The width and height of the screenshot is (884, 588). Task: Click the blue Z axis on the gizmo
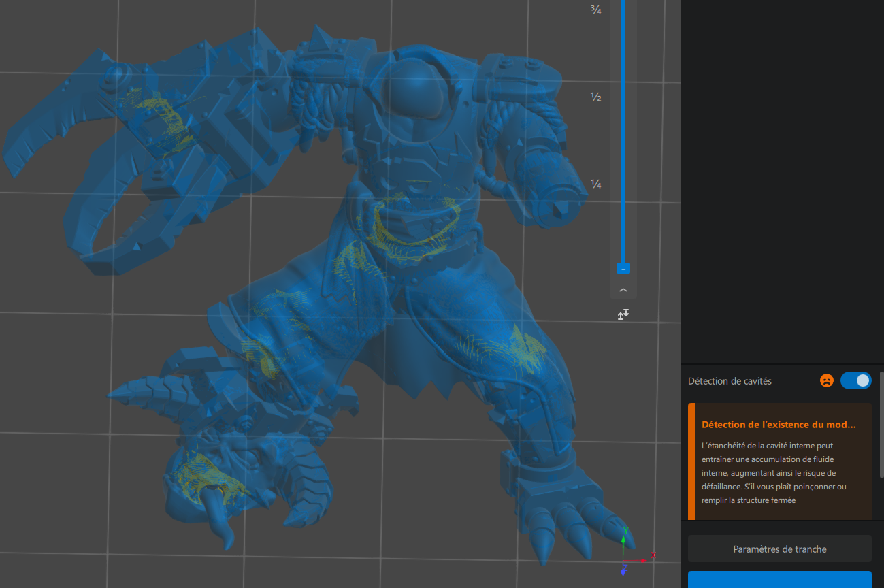(623, 570)
